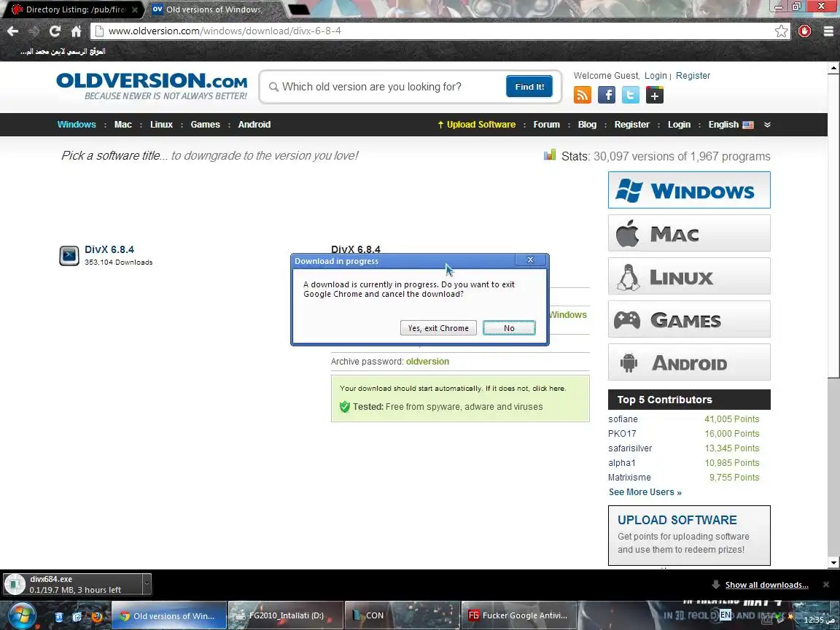Screen dimensions: 840x630
Task: Close the Directory Listing tab
Action: click(x=135, y=9)
